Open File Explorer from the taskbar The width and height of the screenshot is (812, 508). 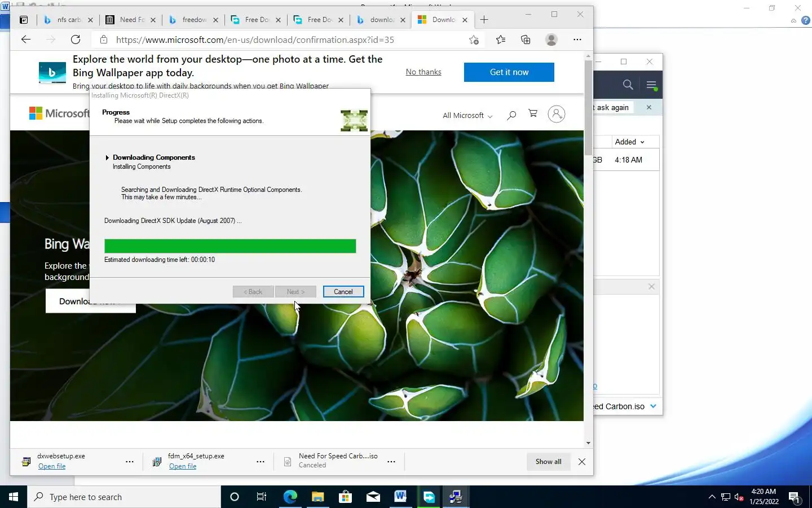point(317,497)
